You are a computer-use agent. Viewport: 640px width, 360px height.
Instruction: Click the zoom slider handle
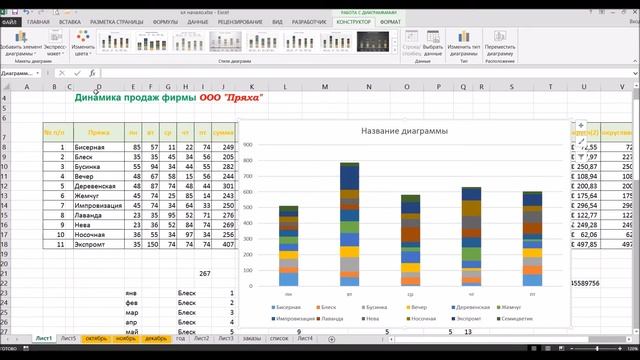coord(597,348)
